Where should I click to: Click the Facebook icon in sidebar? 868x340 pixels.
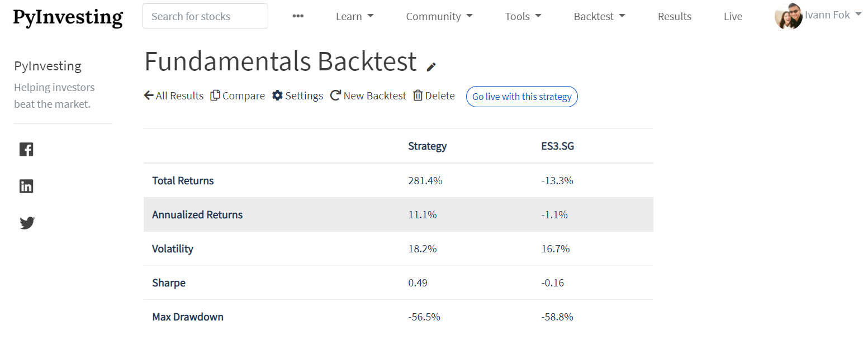pyautogui.click(x=26, y=149)
